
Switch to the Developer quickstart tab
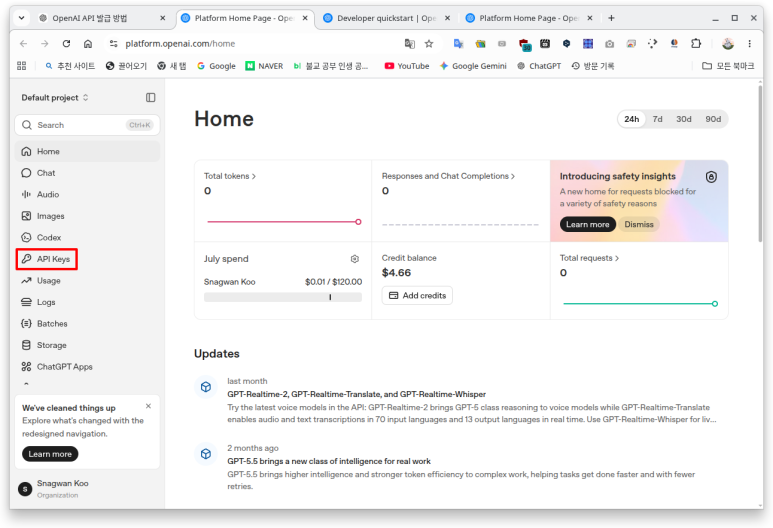pyautogui.click(x=387, y=18)
